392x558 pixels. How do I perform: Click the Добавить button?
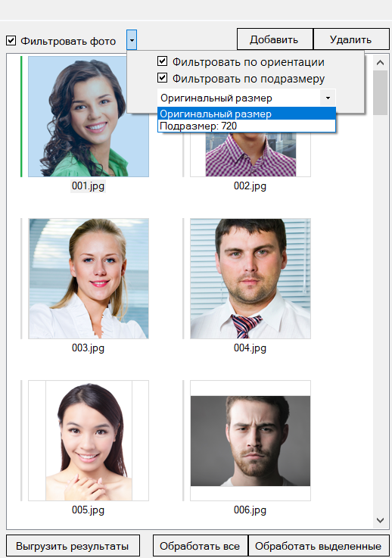coord(275,39)
